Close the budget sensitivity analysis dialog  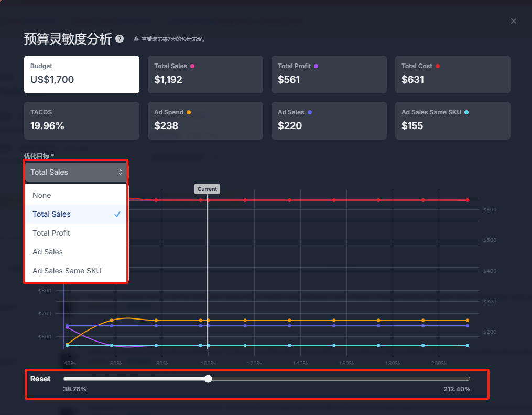(x=514, y=21)
